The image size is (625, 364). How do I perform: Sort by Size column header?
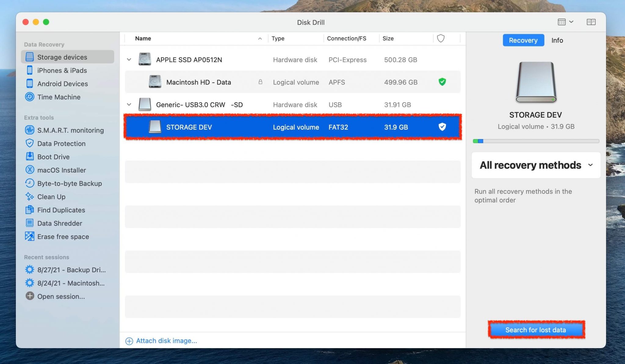(x=406, y=38)
